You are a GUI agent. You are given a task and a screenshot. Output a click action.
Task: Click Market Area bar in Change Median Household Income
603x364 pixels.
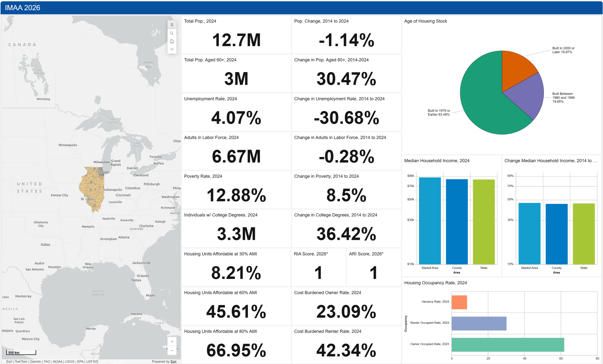[529, 233]
